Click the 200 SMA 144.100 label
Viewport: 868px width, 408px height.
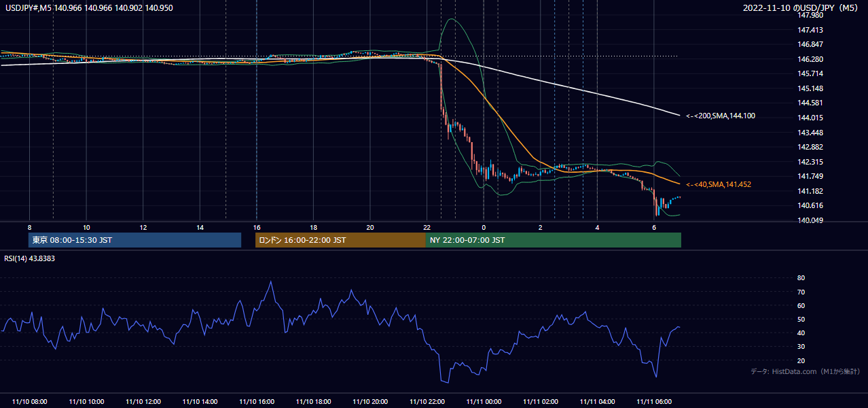tap(721, 116)
